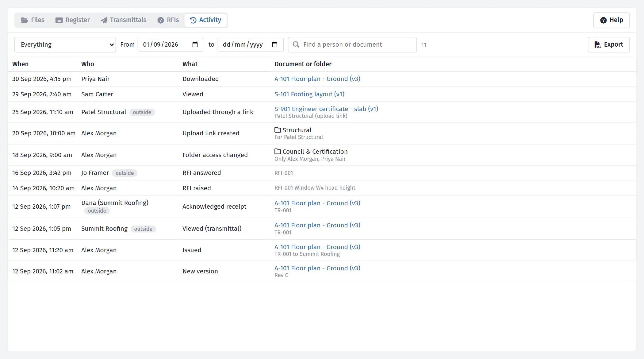This screenshot has height=359, width=644.
Task: Open the Everything filter dropdown
Action: click(65, 44)
